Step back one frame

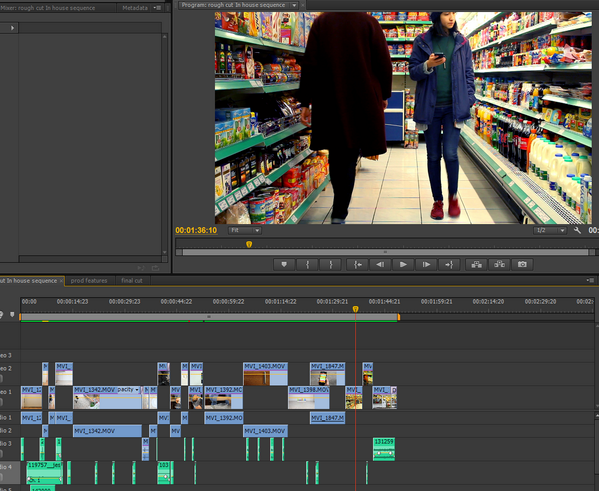(x=380, y=264)
